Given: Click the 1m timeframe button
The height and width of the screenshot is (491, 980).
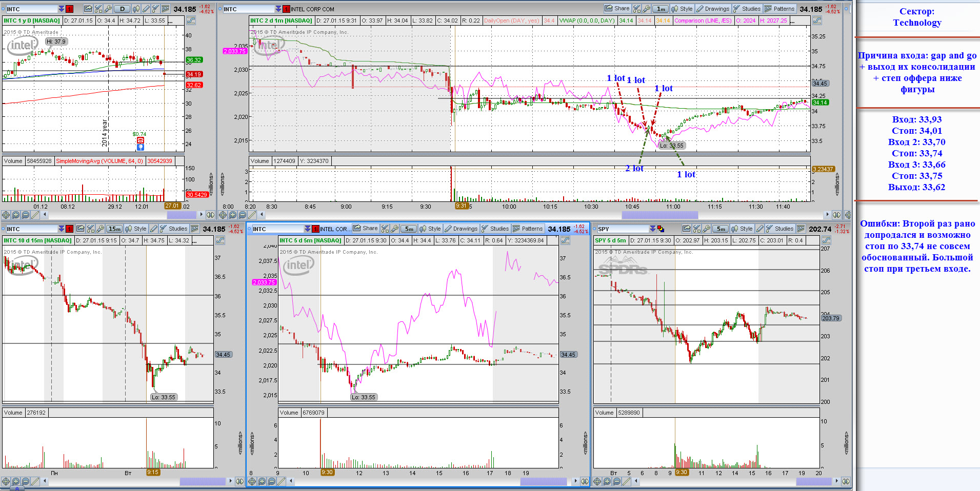Looking at the screenshot, I should tap(661, 9).
